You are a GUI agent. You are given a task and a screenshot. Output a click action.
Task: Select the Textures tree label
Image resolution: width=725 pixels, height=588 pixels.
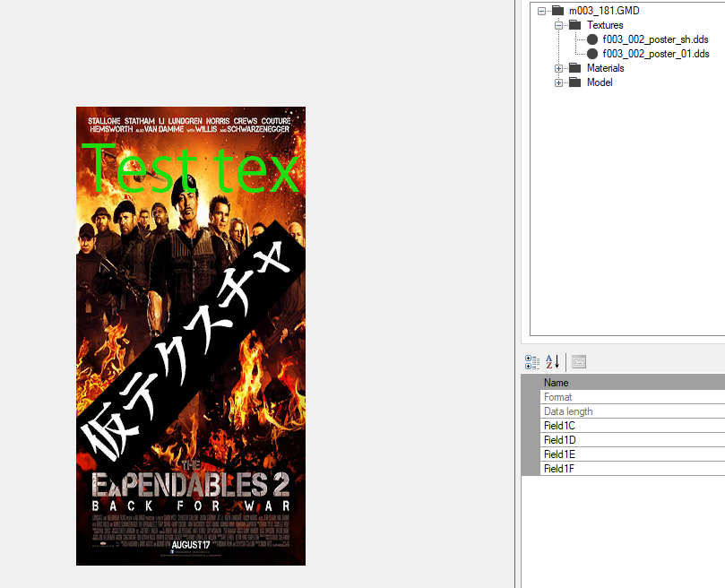pos(605,25)
